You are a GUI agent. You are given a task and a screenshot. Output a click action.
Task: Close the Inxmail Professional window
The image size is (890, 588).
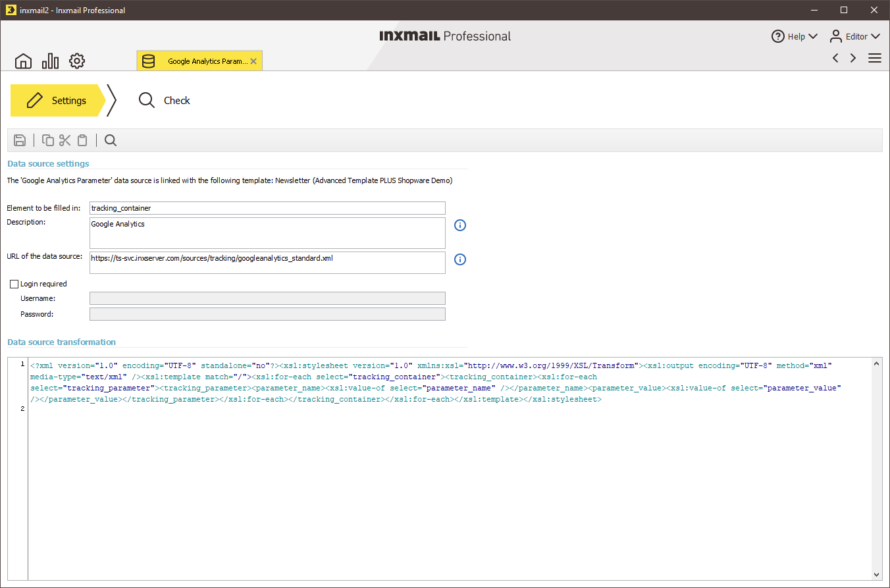(874, 10)
